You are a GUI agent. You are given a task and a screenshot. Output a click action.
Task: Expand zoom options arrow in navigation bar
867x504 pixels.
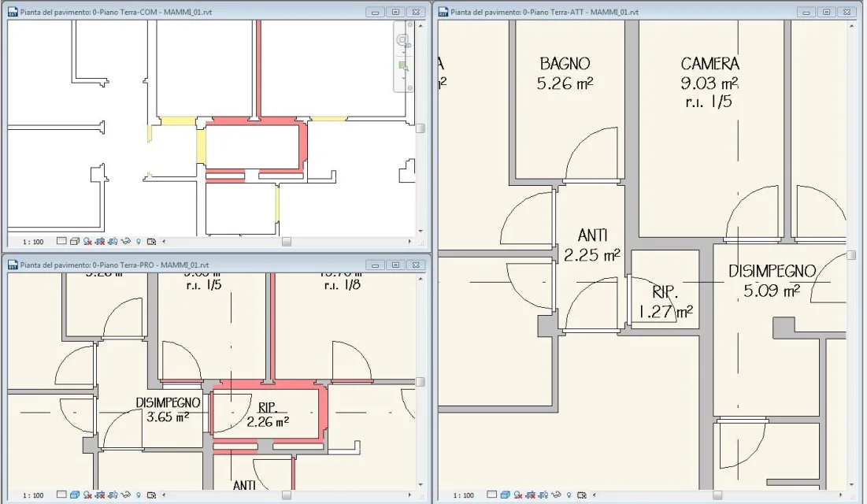(404, 78)
